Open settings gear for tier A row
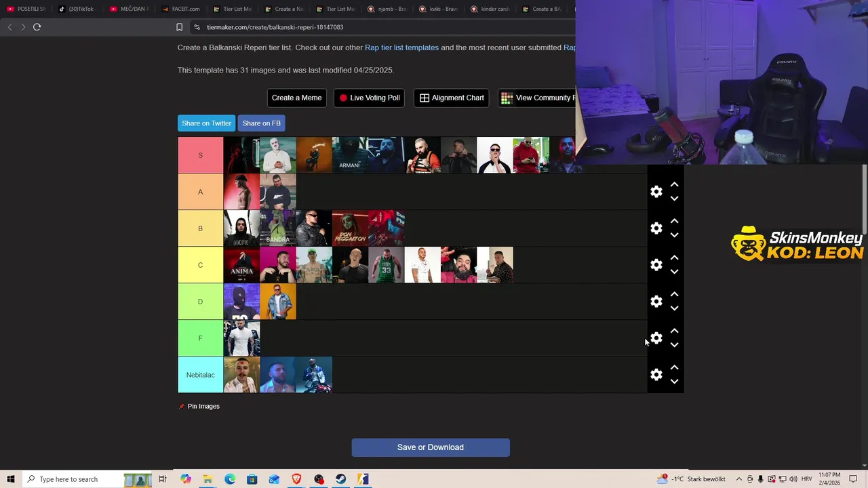 click(x=656, y=192)
